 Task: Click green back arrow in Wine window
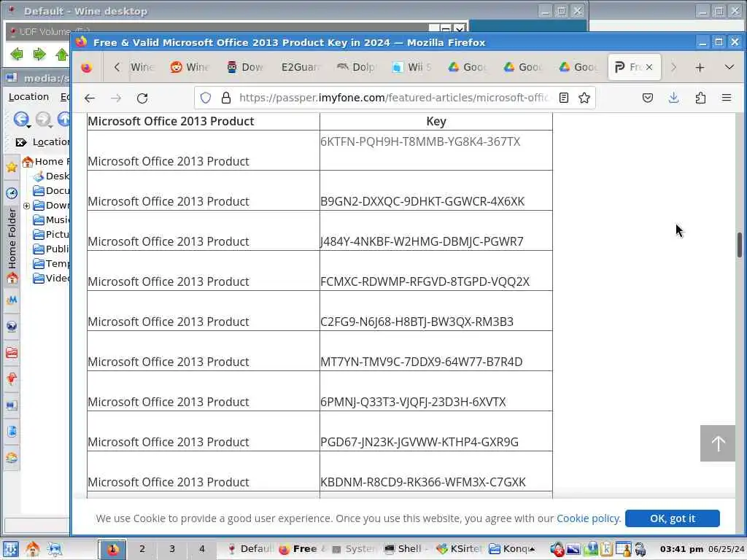[17, 54]
